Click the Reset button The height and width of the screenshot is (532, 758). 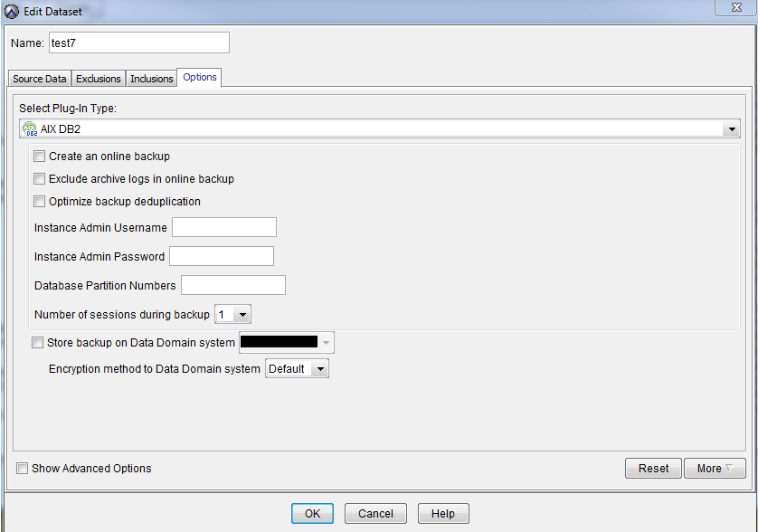pyautogui.click(x=653, y=468)
